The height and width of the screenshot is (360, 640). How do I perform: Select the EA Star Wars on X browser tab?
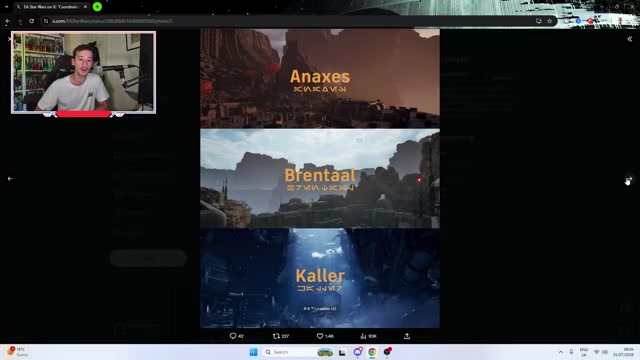[x=51, y=7]
